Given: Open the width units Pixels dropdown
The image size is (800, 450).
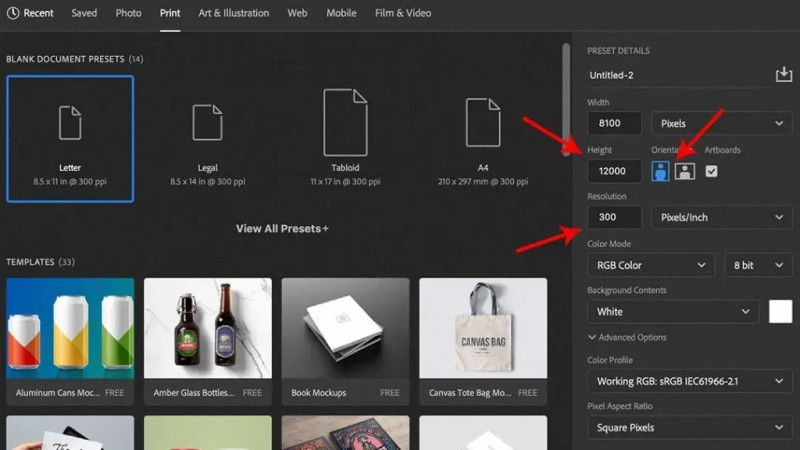Looking at the screenshot, I should tap(721, 123).
